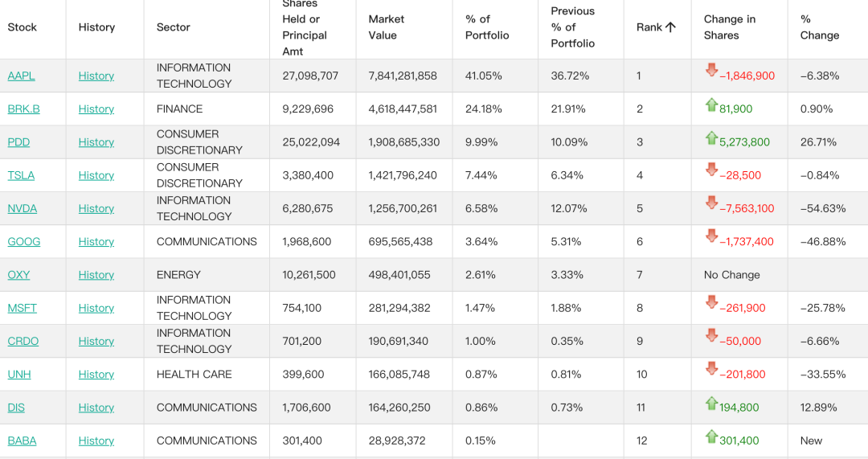The image size is (868, 459).
Task: Open the History link for TSLA
Action: pyautogui.click(x=96, y=175)
